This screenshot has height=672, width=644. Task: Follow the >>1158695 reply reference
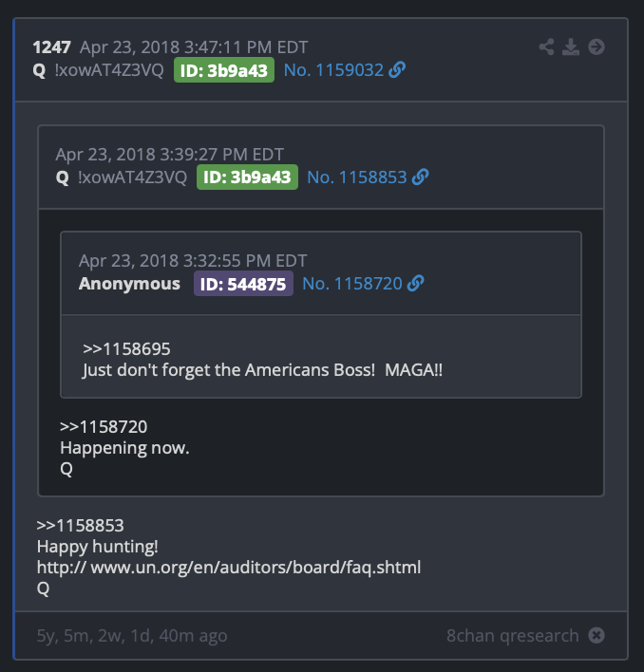click(x=126, y=349)
